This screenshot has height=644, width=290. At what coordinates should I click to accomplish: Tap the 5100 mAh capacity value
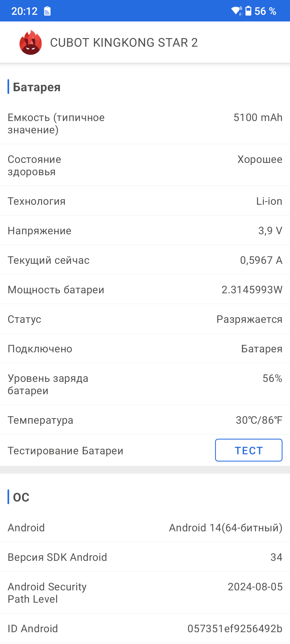(258, 118)
